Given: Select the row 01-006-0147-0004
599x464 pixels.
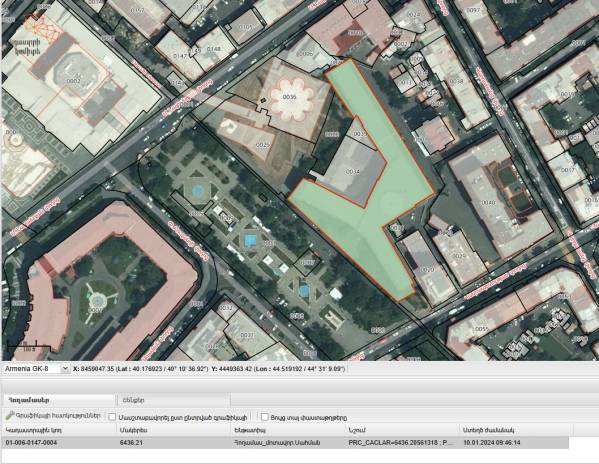Looking at the screenshot, I should 285,443.
